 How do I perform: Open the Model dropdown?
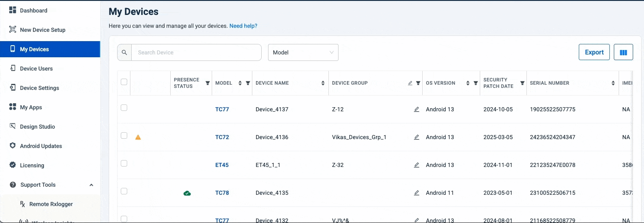[303, 52]
